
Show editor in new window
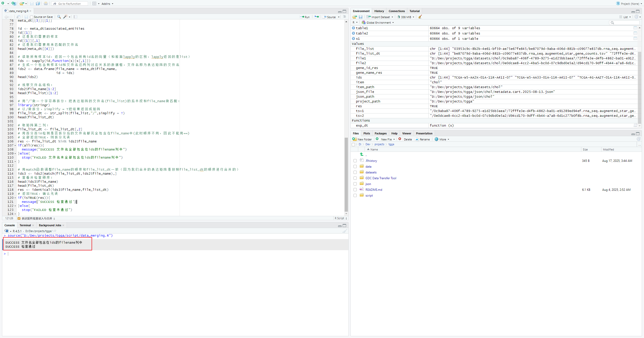point(19,17)
